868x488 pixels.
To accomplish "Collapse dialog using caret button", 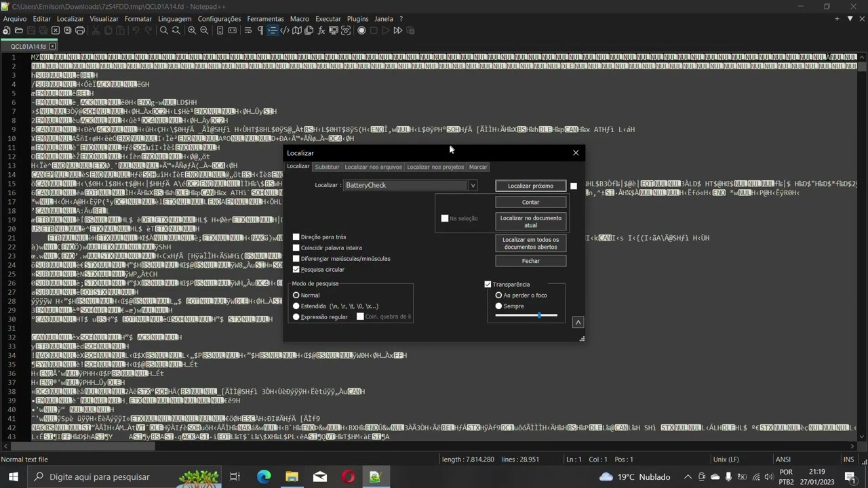I will (578, 322).
